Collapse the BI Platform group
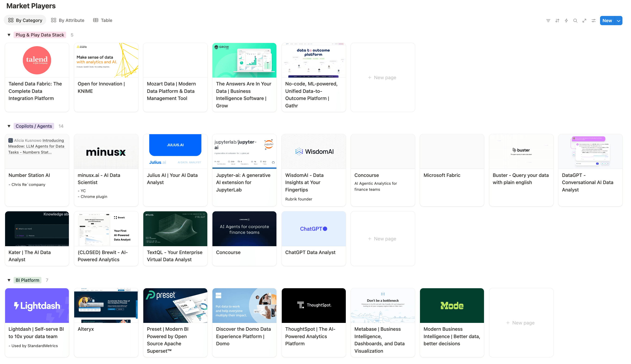 (x=9, y=280)
